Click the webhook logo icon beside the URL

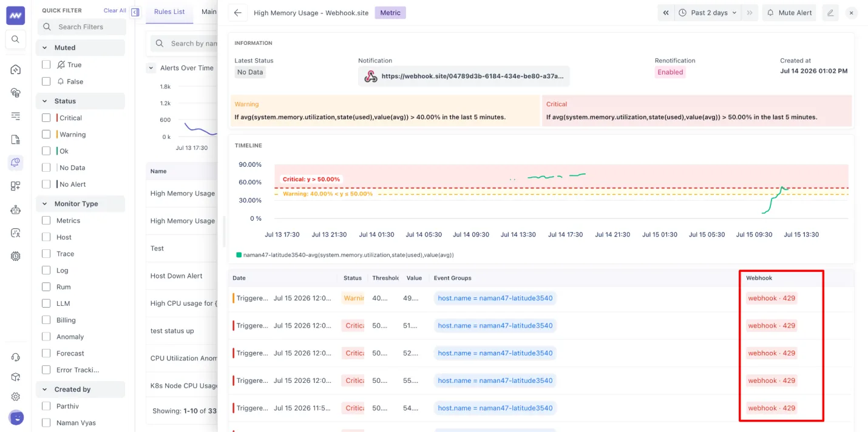pos(370,76)
